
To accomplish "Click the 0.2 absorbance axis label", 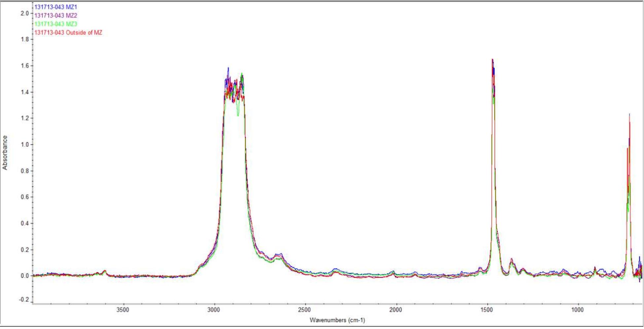I will 25,250.
